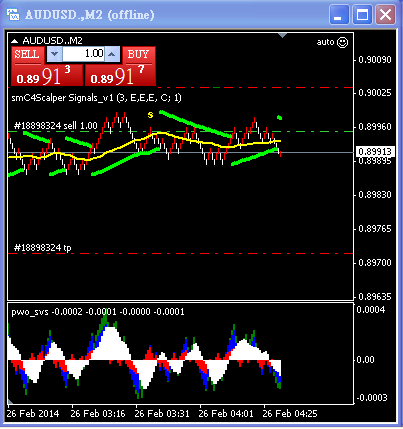
Task: Click the current price tag 0.89913
Action: [375, 152]
